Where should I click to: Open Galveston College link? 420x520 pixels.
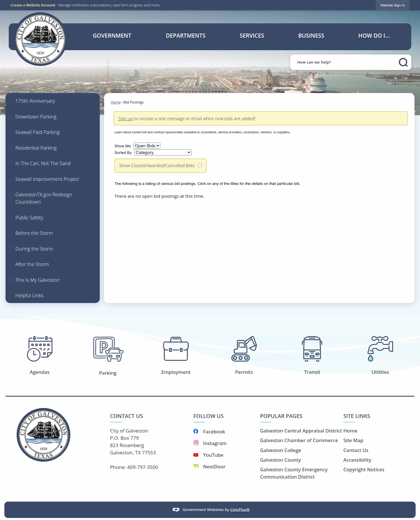280,450
